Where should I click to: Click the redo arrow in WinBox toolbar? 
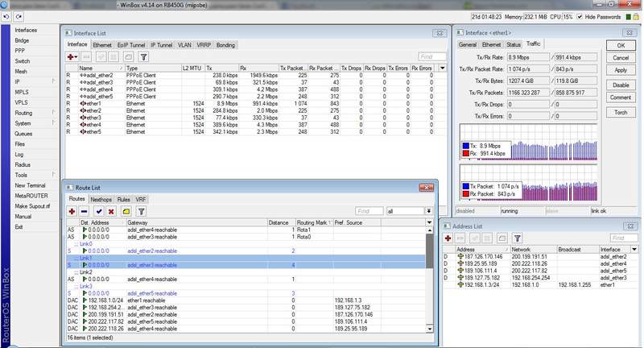pyautogui.click(x=19, y=16)
